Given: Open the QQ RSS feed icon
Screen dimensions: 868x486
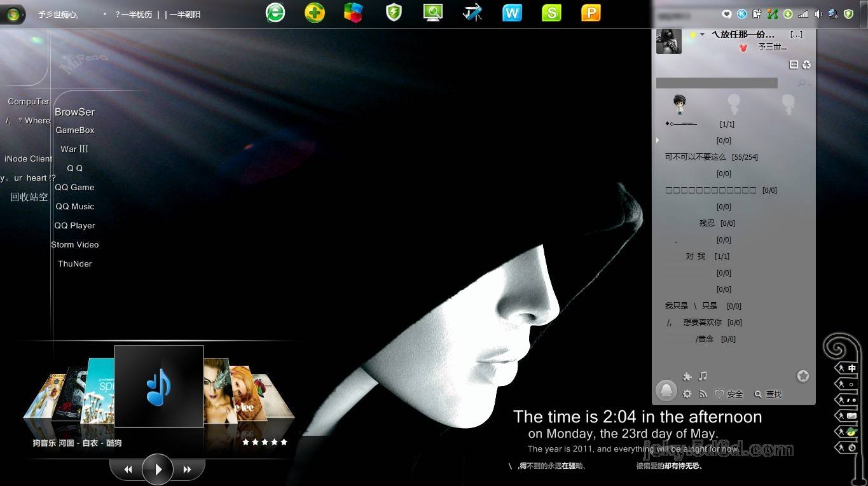Looking at the screenshot, I should (x=703, y=394).
